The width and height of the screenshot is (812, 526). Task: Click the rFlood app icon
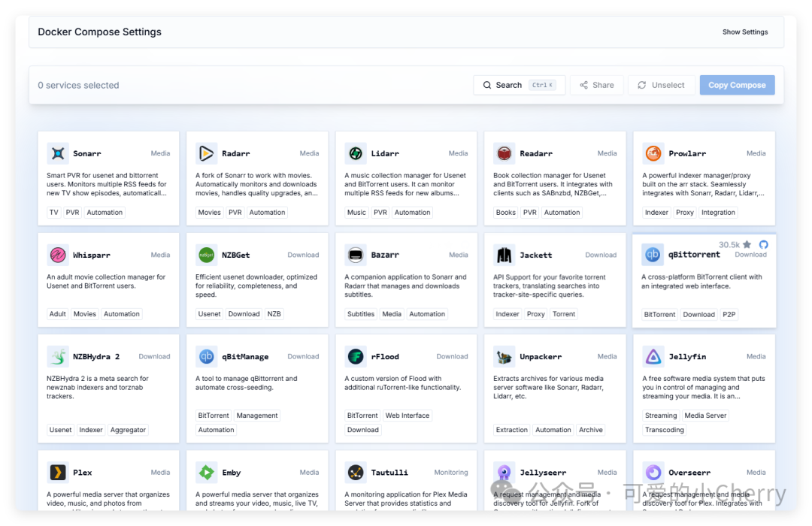click(x=355, y=356)
